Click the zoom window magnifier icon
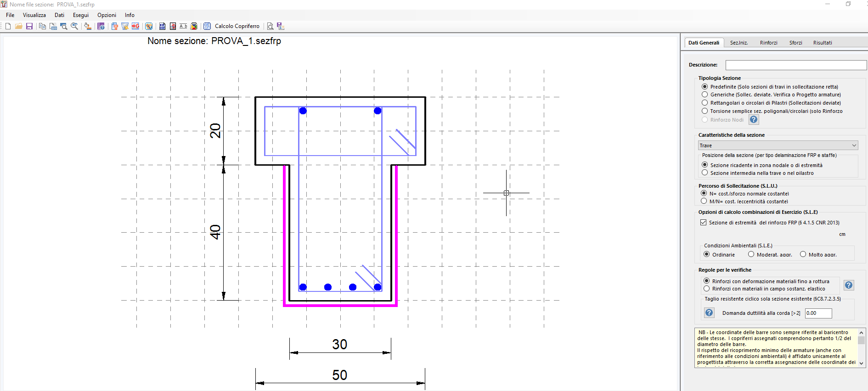This screenshot has height=391, width=868. (64, 26)
